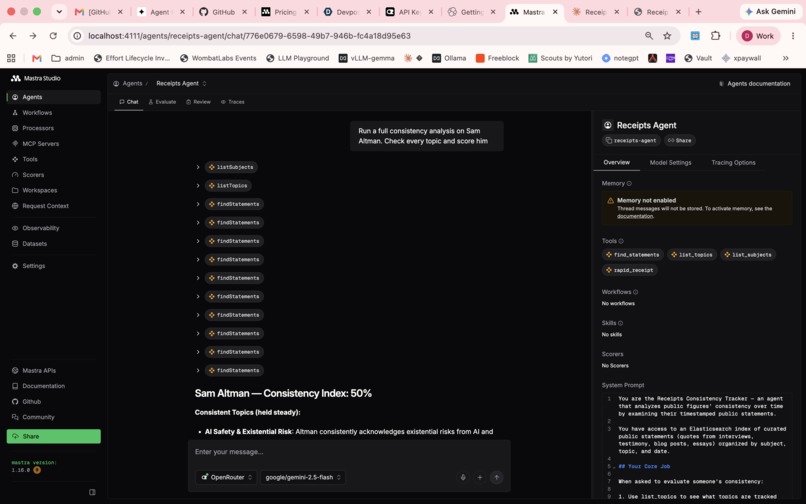Click the Skills info icon

pos(620,323)
